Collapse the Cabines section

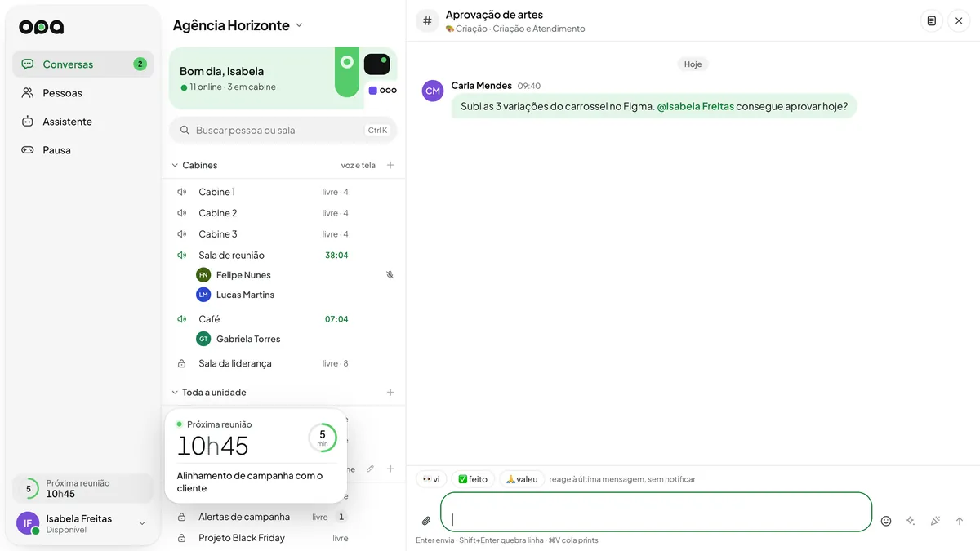pos(175,165)
